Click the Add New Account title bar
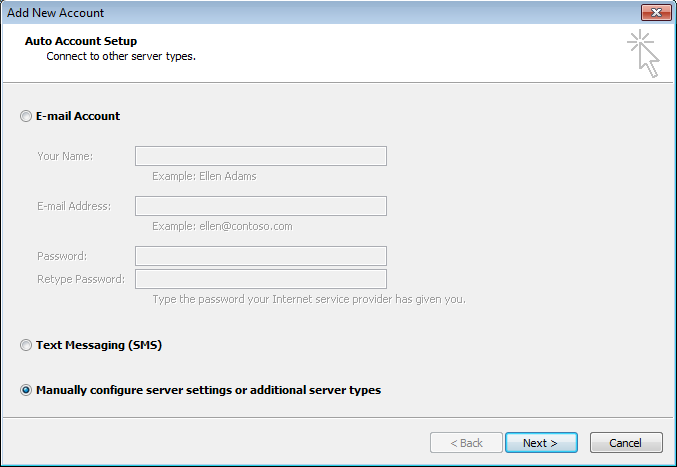This screenshot has height=467, width=677. pos(300,12)
